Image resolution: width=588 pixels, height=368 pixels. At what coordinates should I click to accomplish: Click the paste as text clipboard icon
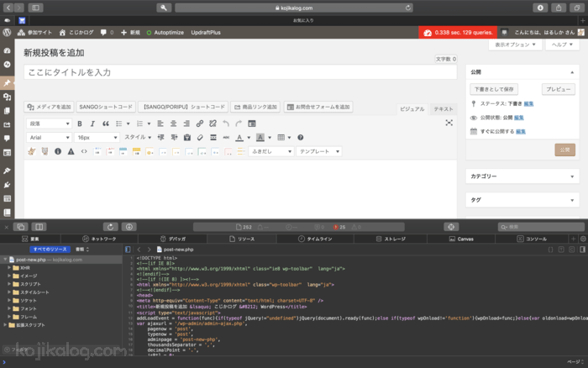tap(187, 137)
